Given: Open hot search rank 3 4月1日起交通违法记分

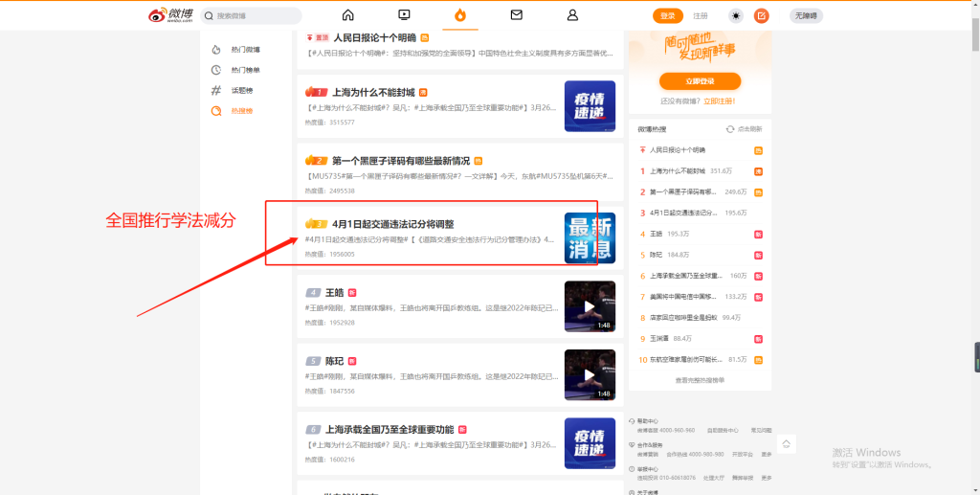Looking at the screenshot, I should pos(683,214).
